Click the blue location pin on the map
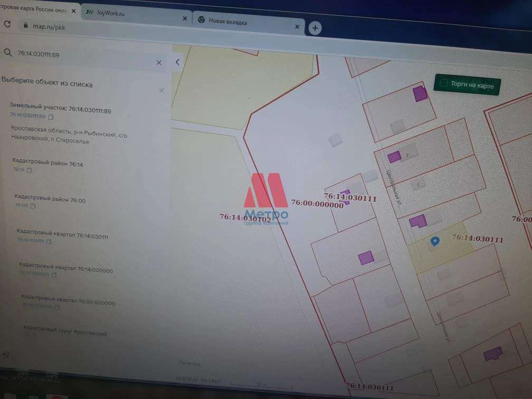532x399 pixels. [435, 241]
